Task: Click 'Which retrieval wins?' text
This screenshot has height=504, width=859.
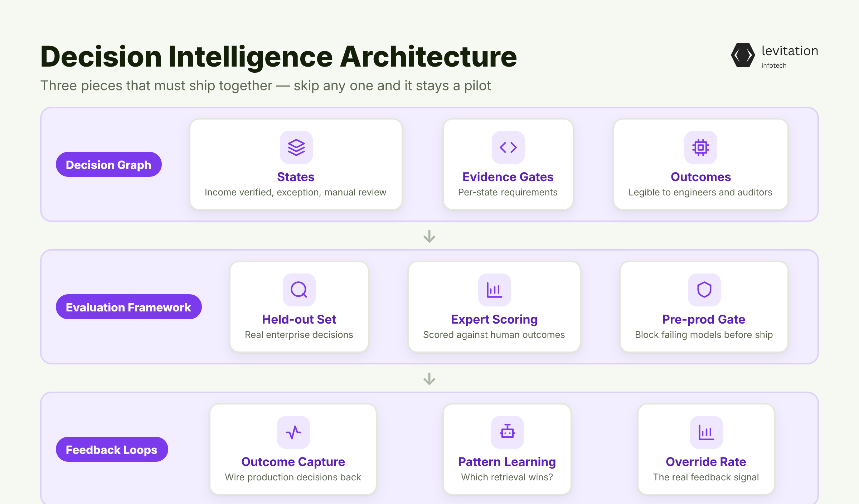Action: click(507, 478)
